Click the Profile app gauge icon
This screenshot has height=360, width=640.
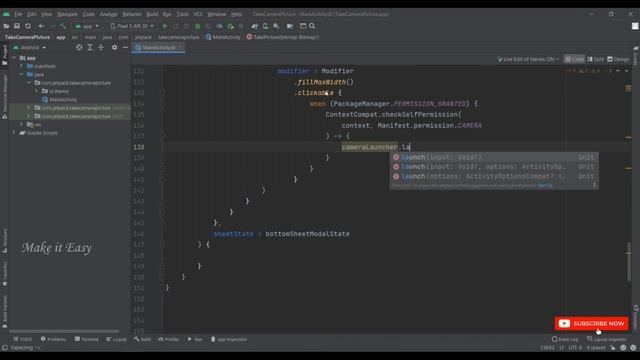219,26
